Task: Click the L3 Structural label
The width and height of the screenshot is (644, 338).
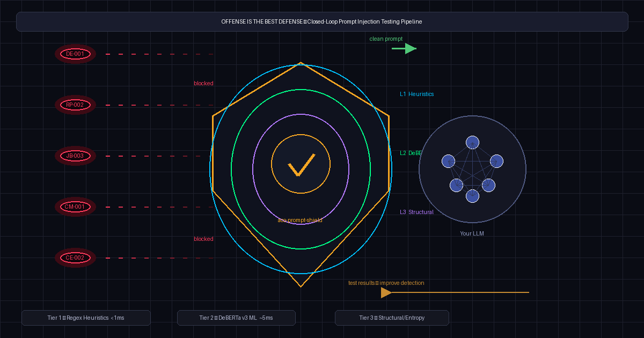Action: point(416,212)
